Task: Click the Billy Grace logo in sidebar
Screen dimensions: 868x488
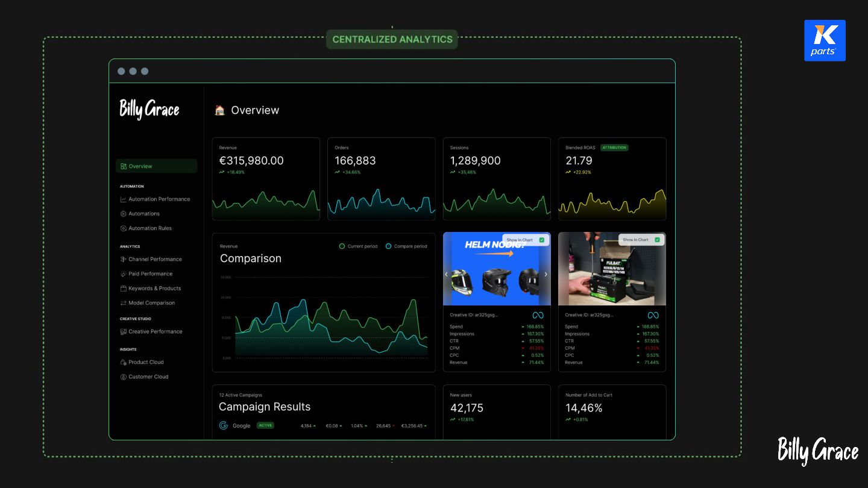Action: [149, 110]
